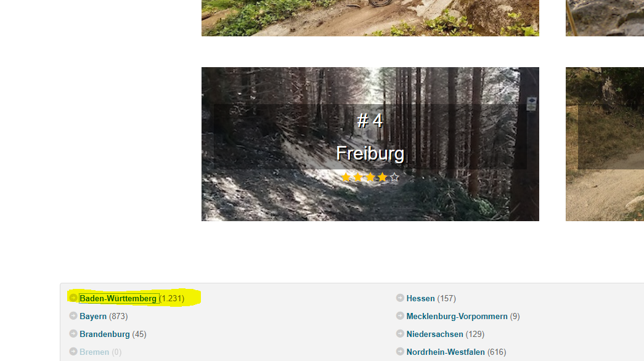Select the Brandenburg link
The image size is (644, 361).
(x=104, y=335)
